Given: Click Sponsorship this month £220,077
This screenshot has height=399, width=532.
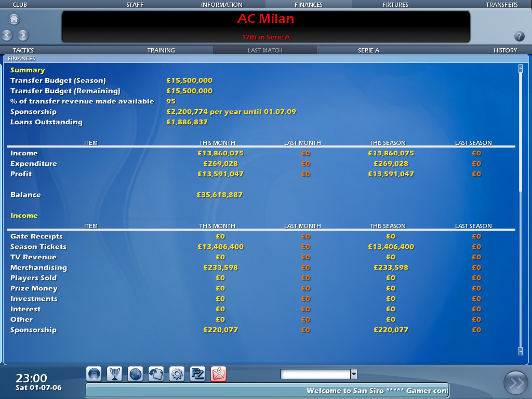Looking at the screenshot, I should click(x=220, y=330).
